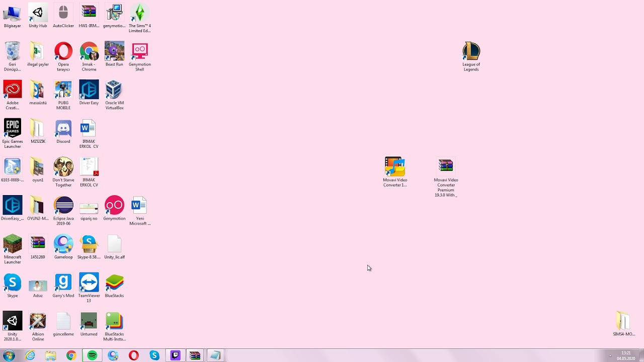Select the Unity_lic.alf file
644x362 pixels.
pyautogui.click(x=114, y=247)
